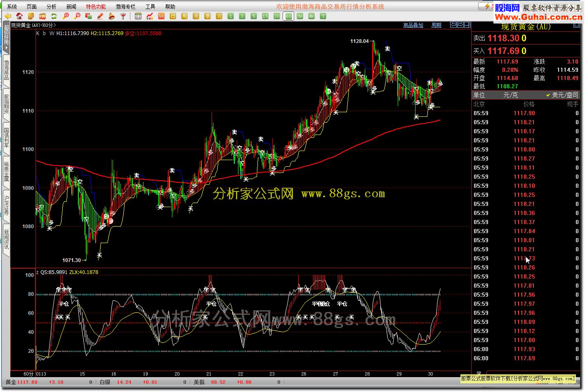Open the alert bell icon
Image resolution: width=585 pixels, height=392 pixels.
[112, 16]
